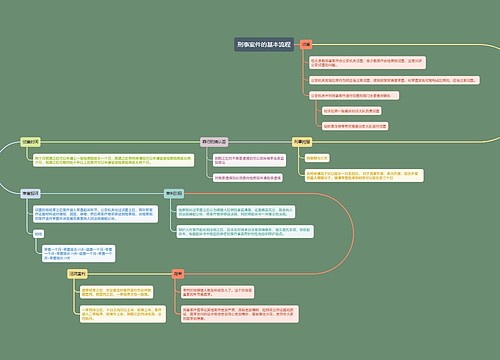Viewport: 500px width, 360px height.
Task: Click the green 侦查羁押 node on the left
Action: click(30, 142)
